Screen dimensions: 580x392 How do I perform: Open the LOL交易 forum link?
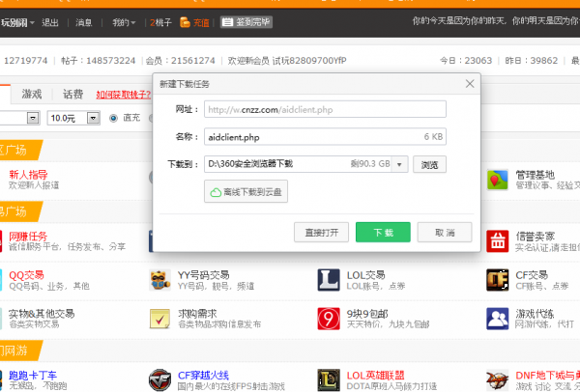(365, 275)
